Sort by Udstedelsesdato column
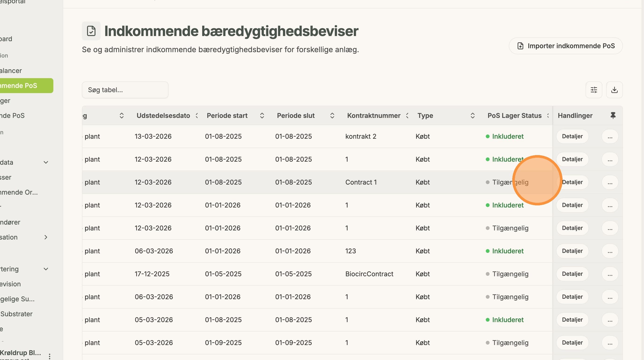Image resolution: width=644 pixels, height=360 pixels. (x=197, y=116)
